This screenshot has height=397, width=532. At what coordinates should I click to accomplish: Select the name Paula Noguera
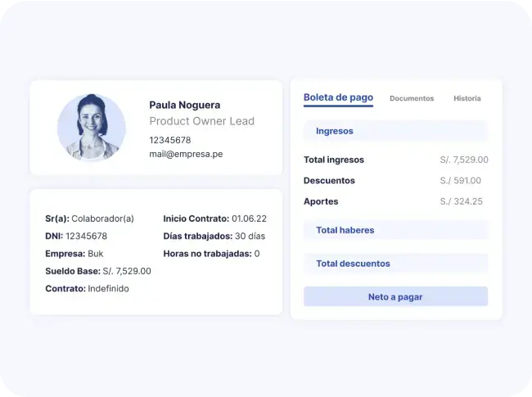click(x=185, y=106)
